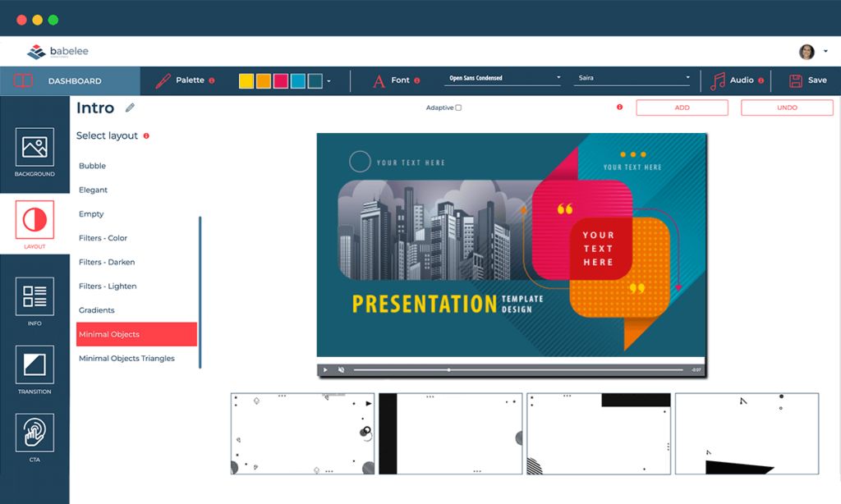The width and height of the screenshot is (841, 504).
Task: Click the Audio music note icon
Action: (x=719, y=80)
